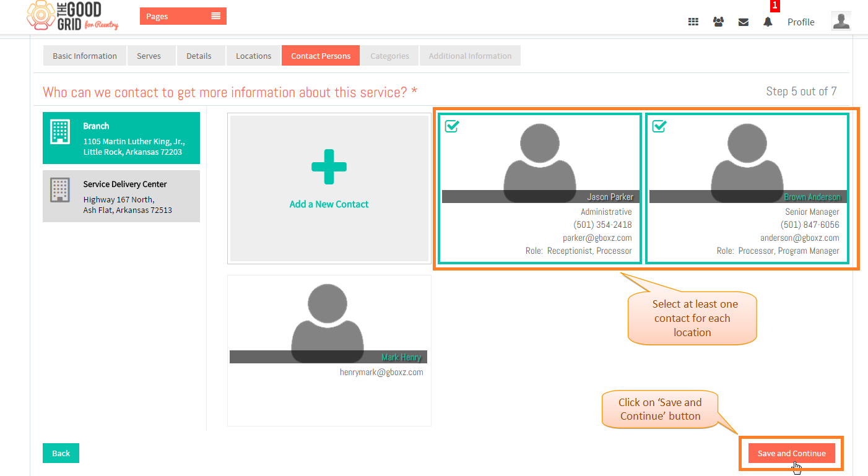Click the Branch building icon
868x476 pixels.
point(60,132)
